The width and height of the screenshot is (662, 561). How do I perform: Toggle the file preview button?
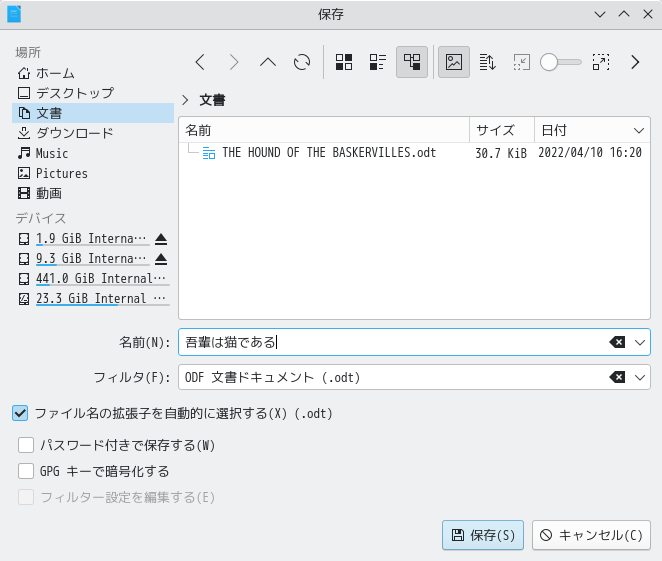[454, 62]
